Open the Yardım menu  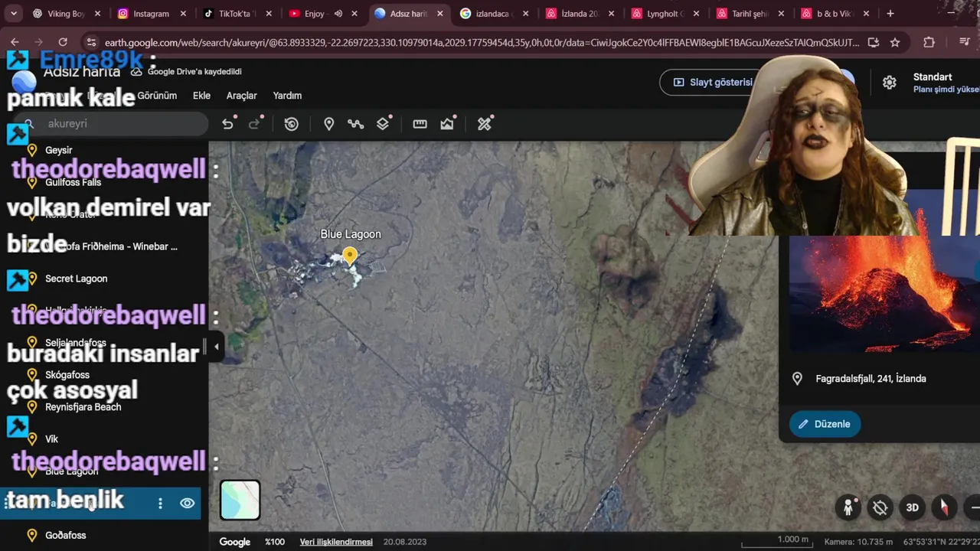287,96
